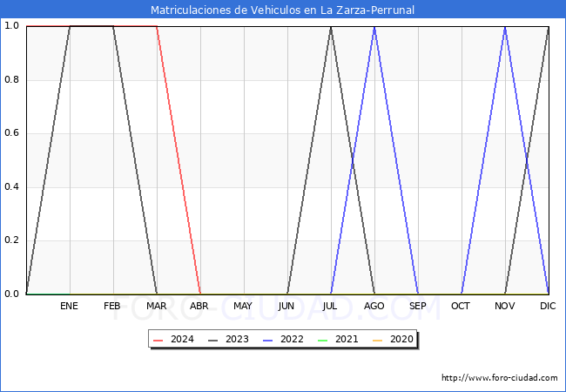Click the MAR month axis label
Viewport: 566px width, 392px height.
pos(156,306)
